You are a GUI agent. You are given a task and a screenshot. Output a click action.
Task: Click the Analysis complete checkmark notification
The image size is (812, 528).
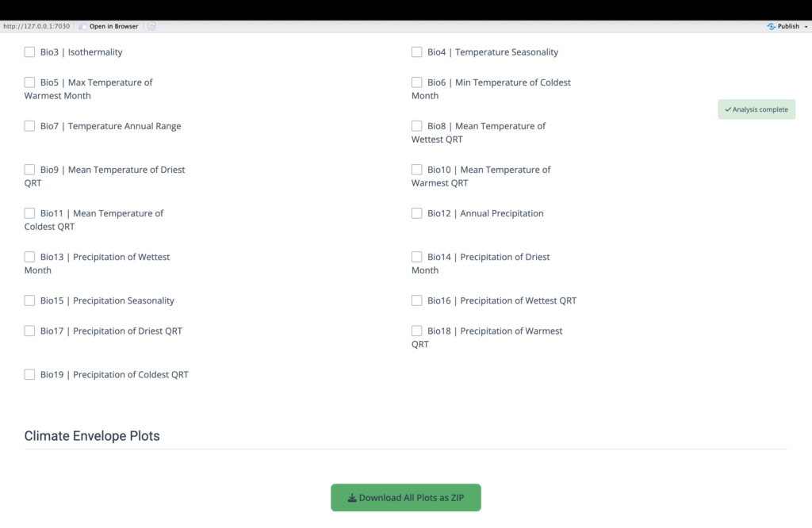tap(756, 109)
